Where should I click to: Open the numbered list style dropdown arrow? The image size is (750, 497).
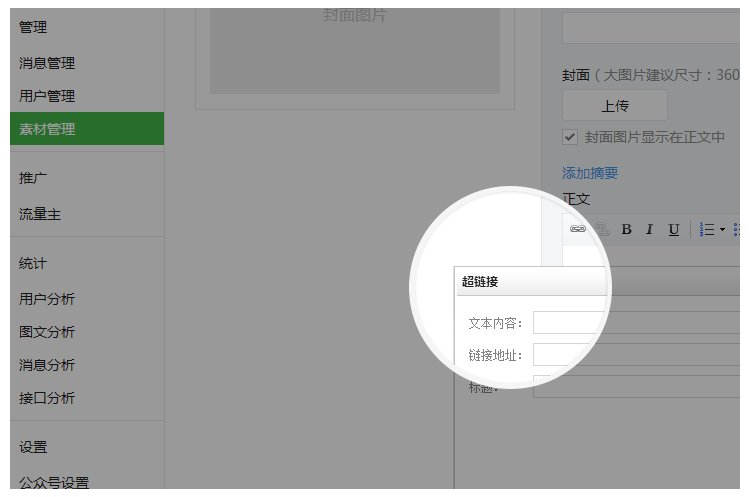coord(722,230)
